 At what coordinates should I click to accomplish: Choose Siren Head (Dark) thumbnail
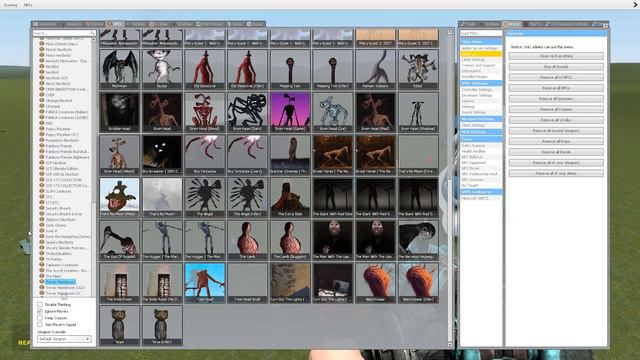tap(247, 112)
